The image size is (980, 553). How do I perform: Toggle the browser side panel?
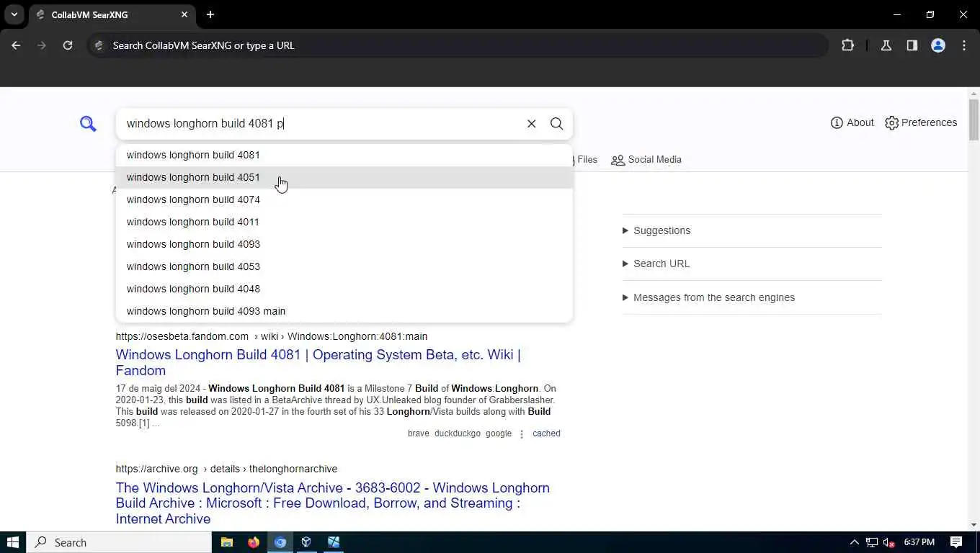tap(912, 45)
